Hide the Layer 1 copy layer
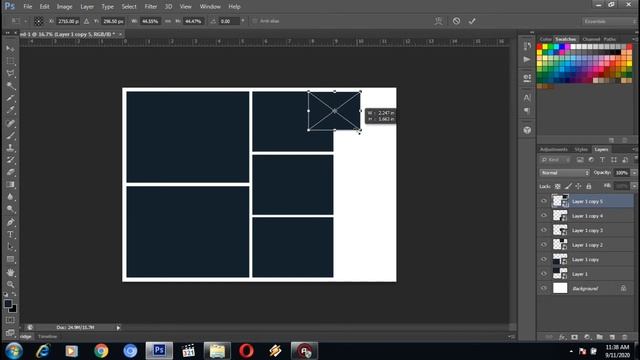Image resolution: width=640 pixels, height=360 pixels. [x=544, y=259]
